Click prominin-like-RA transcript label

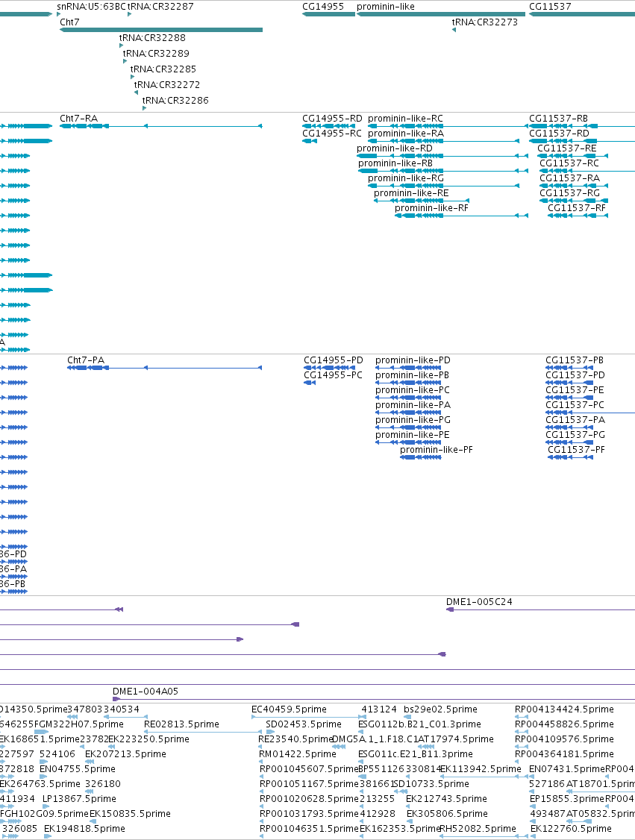click(406, 134)
